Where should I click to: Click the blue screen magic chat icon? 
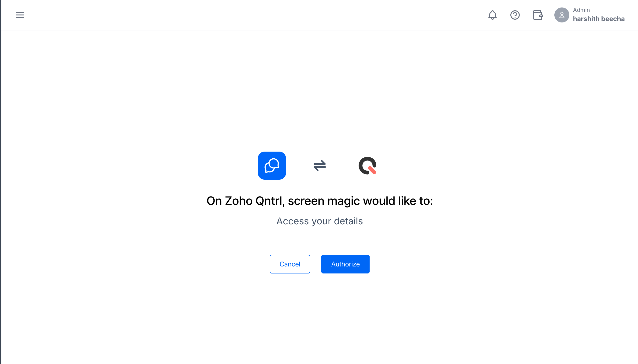tap(272, 165)
